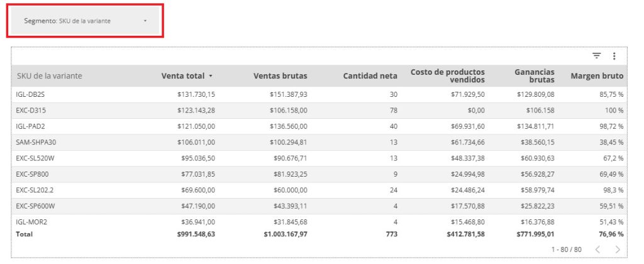The width and height of the screenshot is (644, 264).
Task: Click the $38.560,15 ganancias brutas value
Action: (x=538, y=143)
